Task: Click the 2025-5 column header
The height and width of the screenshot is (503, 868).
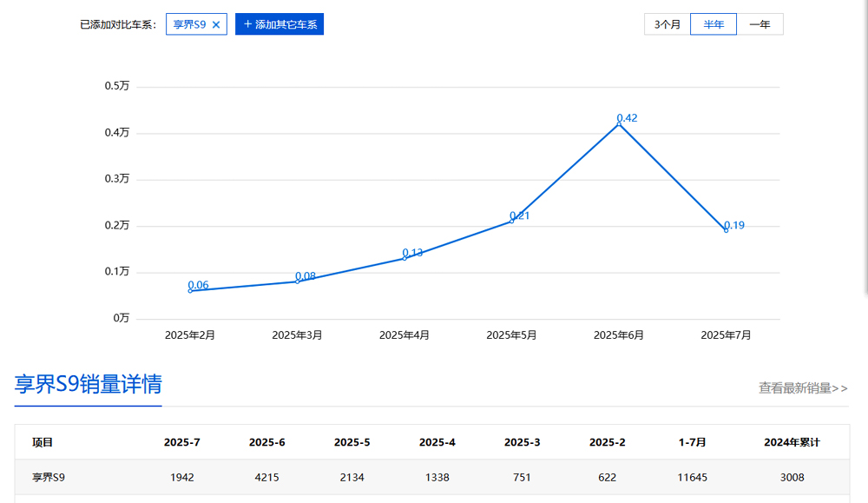Action: (352, 442)
